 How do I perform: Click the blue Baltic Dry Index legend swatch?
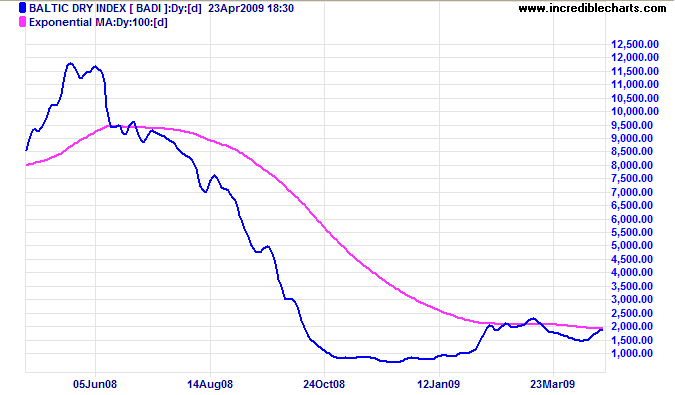pyautogui.click(x=22, y=8)
